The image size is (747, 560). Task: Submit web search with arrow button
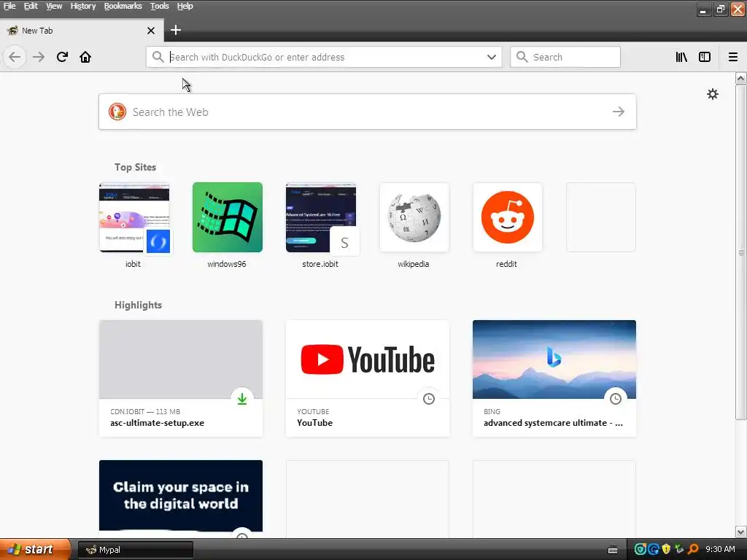click(x=619, y=112)
